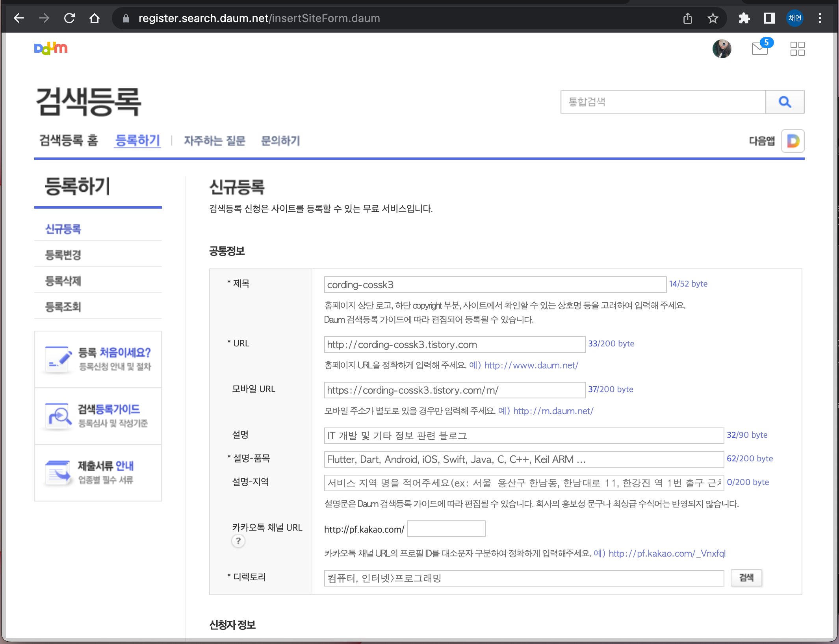Click the 디렉토리 field

point(524,578)
